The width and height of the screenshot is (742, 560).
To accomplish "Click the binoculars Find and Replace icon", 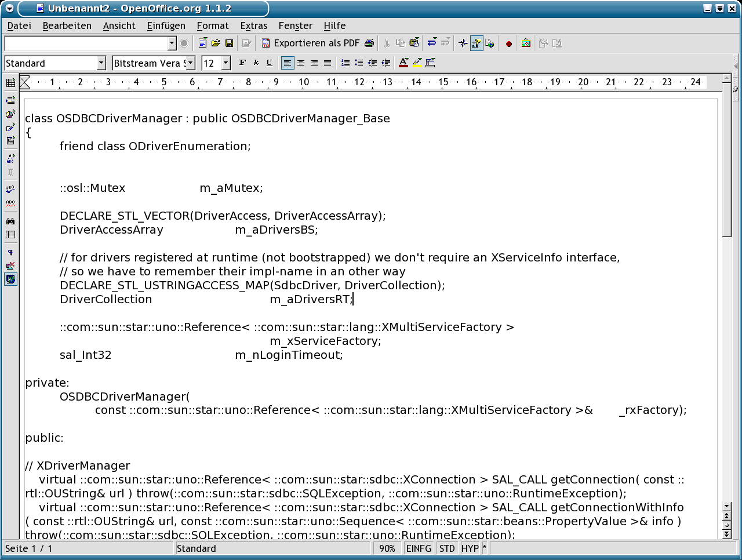I will point(10,221).
